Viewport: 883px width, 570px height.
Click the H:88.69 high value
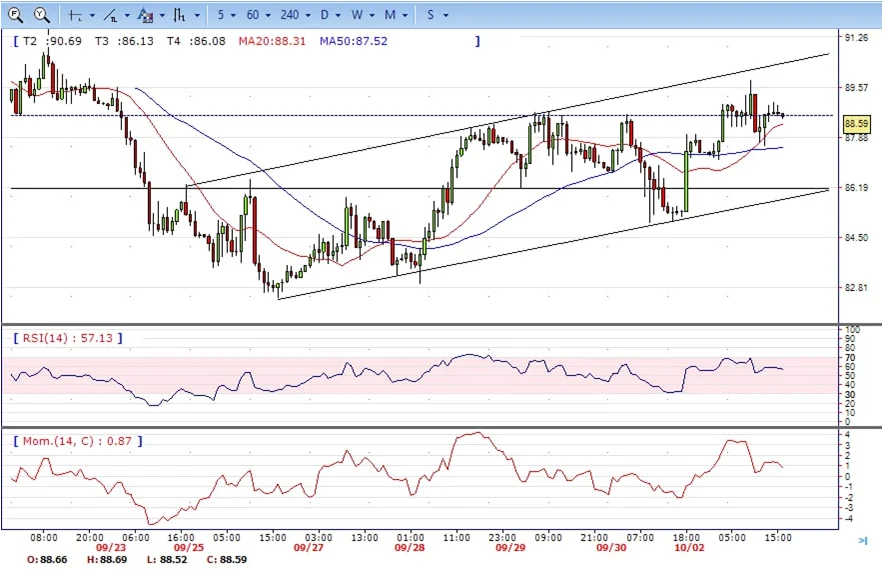107,560
